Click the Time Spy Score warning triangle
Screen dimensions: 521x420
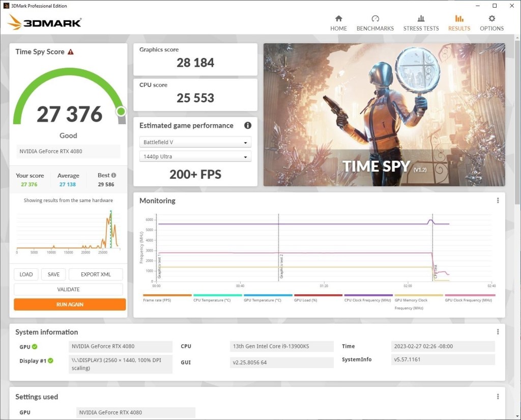click(x=70, y=52)
